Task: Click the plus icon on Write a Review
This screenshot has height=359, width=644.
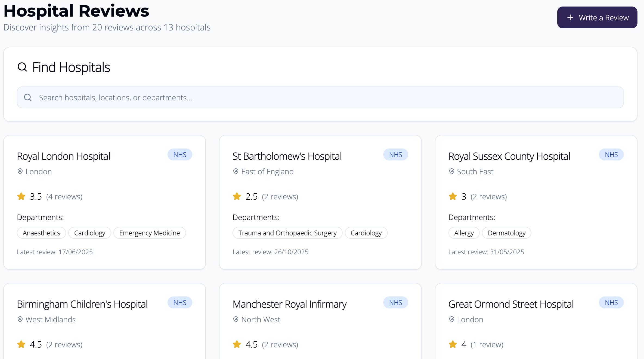Action: pos(570,17)
